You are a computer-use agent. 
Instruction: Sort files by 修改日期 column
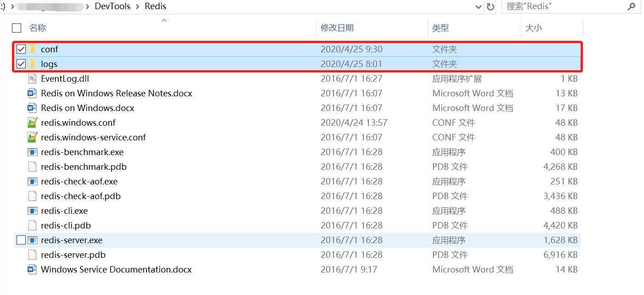(337, 28)
